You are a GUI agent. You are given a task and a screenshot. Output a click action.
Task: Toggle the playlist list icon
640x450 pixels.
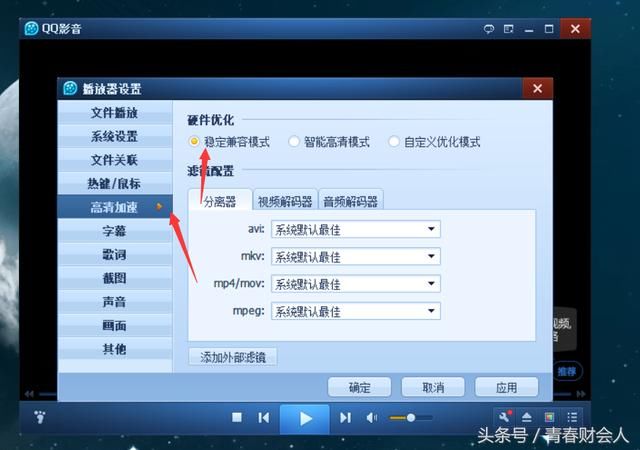click(x=572, y=417)
